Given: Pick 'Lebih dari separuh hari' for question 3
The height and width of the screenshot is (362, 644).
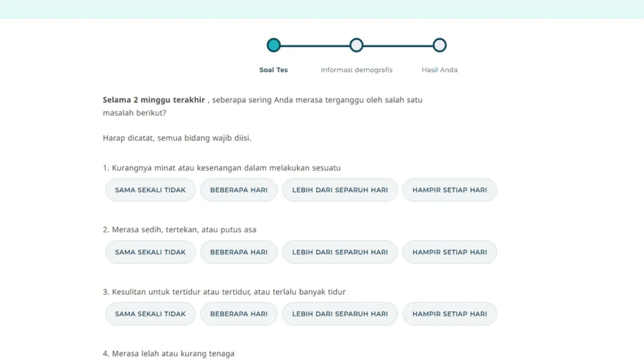Looking at the screenshot, I should (x=340, y=314).
